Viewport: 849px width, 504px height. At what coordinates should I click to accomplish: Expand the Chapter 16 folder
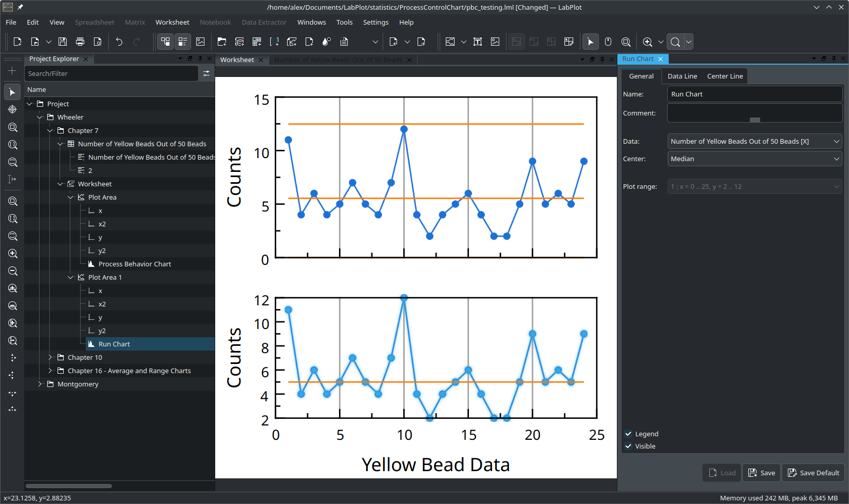[x=50, y=371]
